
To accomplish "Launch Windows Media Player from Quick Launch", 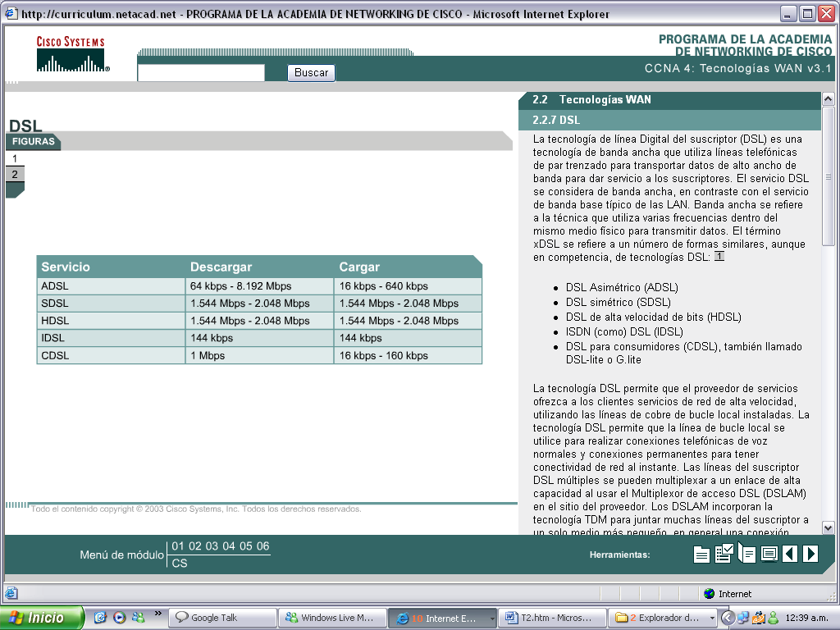I will 120,617.
